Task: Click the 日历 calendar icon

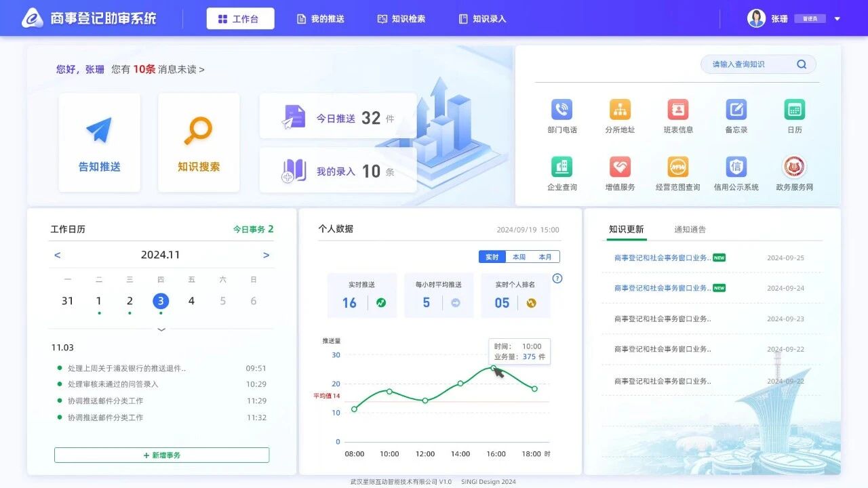Action: (x=794, y=110)
